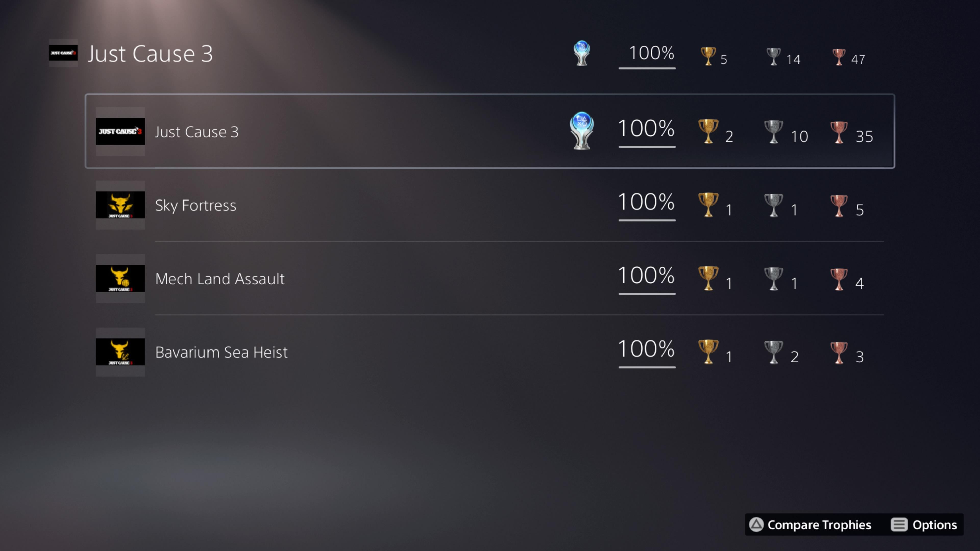Open the Sky Fortress trophy pack thumbnail
980x551 pixels.
point(120,205)
